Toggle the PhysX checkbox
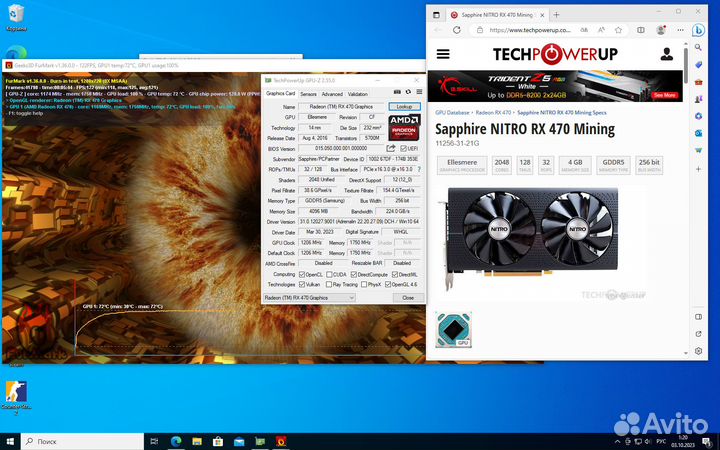The width and height of the screenshot is (720, 450). coord(364,284)
